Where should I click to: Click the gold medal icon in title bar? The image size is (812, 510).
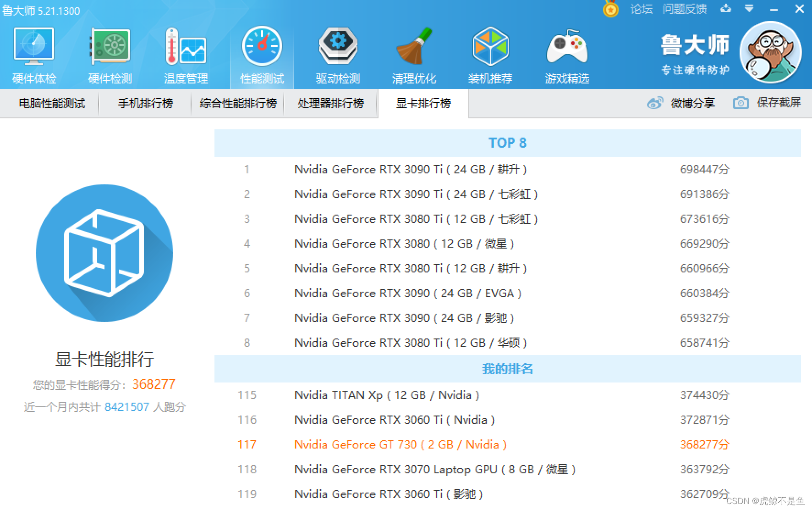[610, 9]
